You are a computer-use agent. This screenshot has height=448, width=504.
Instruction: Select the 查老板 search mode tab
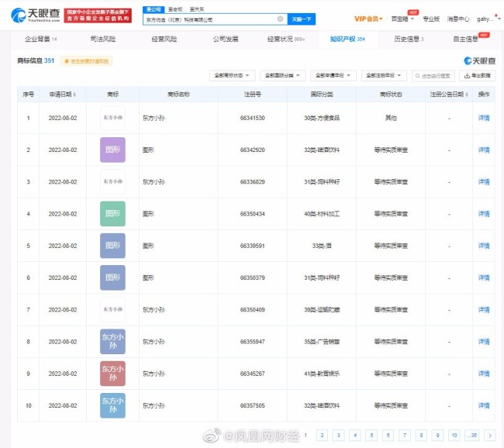click(175, 9)
